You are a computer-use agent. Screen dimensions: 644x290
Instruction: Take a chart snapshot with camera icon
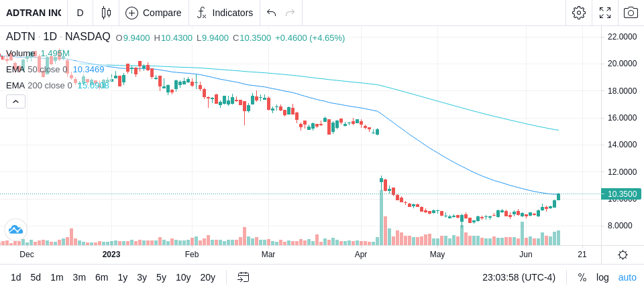[x=631, y=13]
